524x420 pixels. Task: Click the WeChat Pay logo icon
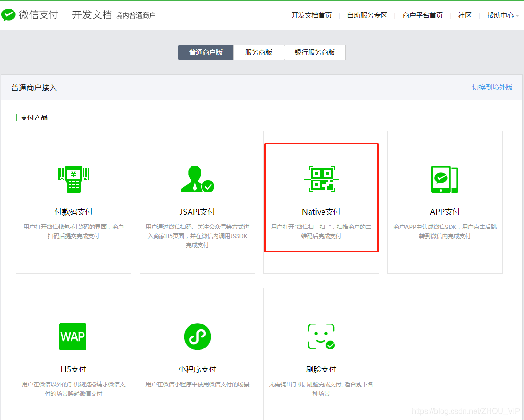(8, 15)
